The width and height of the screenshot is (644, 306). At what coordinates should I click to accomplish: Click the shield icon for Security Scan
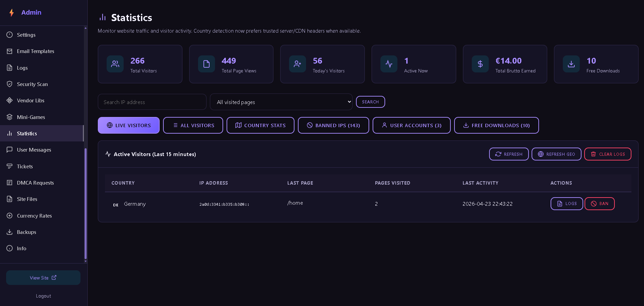pyautogui.click(x=10, y=84)
